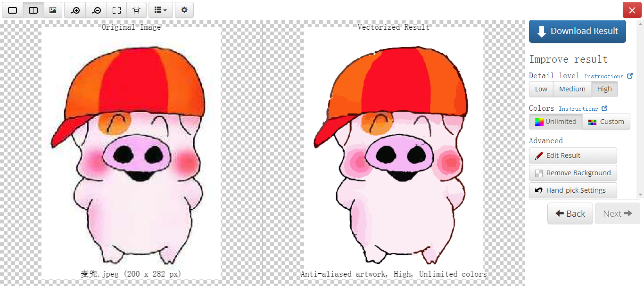The width and height of the screenshot is (644, 286).
Task: Click the fit-to-window brackets icon
Action: (x=116, y=10)
